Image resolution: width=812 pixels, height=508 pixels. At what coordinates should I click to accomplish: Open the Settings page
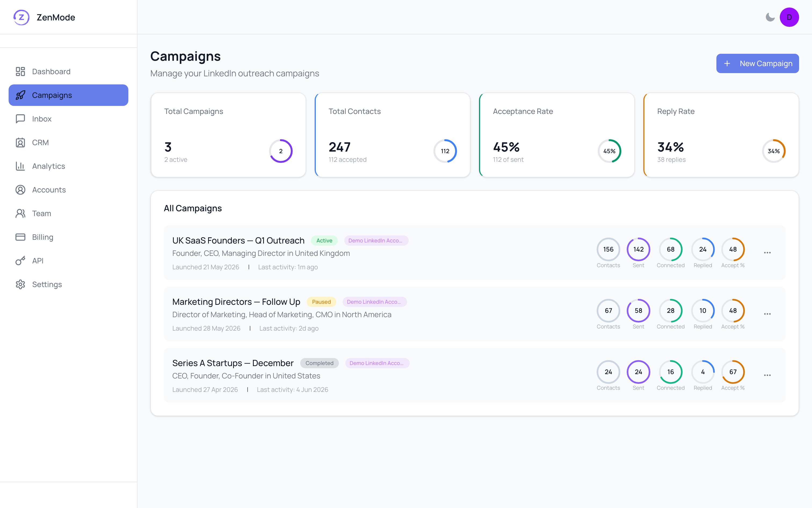[68, 284]
